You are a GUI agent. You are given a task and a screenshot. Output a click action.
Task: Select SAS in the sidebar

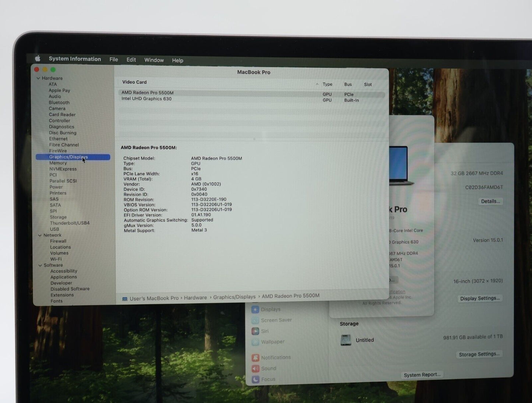tap(54, 199)
